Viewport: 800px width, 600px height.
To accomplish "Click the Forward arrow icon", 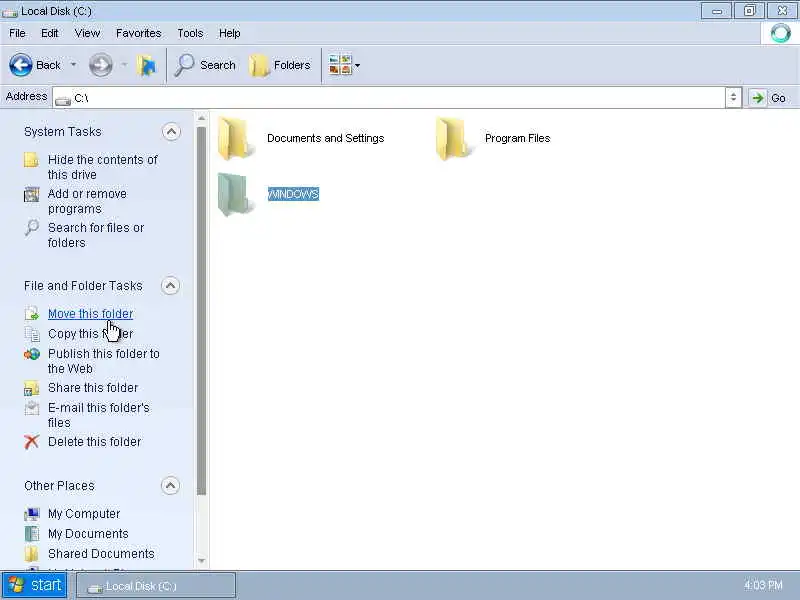I will click(101, 65).
